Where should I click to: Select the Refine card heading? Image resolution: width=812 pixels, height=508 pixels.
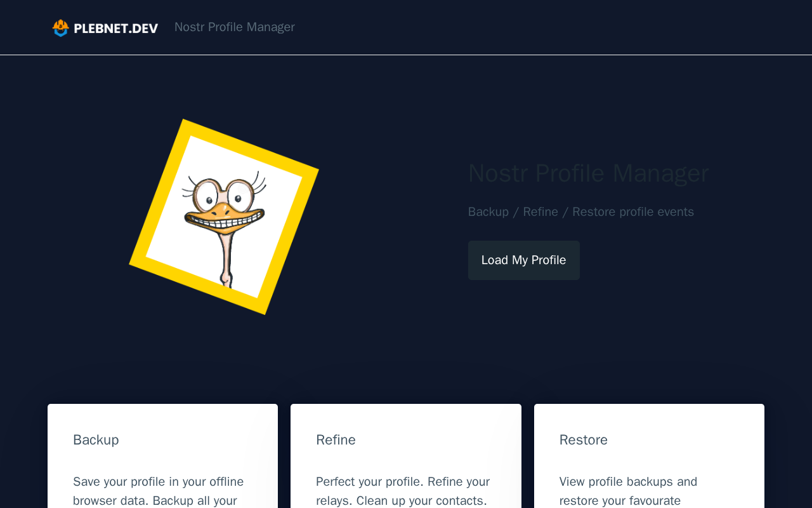pos(336,440)
